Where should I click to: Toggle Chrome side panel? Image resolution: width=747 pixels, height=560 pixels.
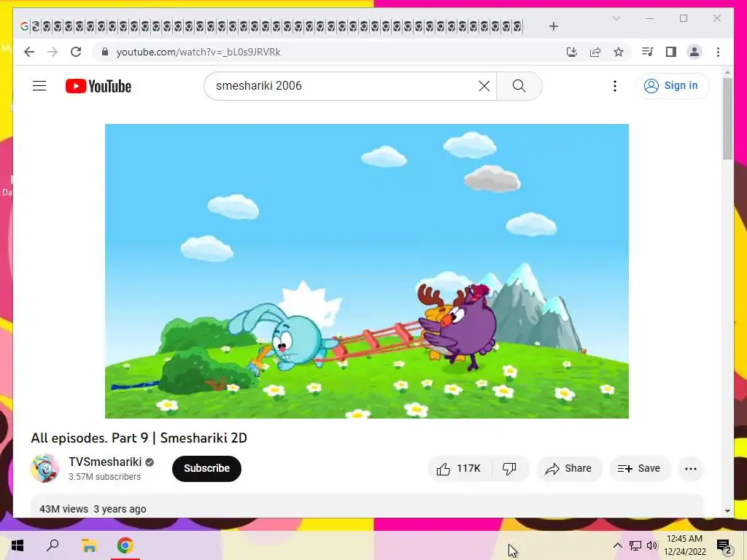(x=671, y=52)
